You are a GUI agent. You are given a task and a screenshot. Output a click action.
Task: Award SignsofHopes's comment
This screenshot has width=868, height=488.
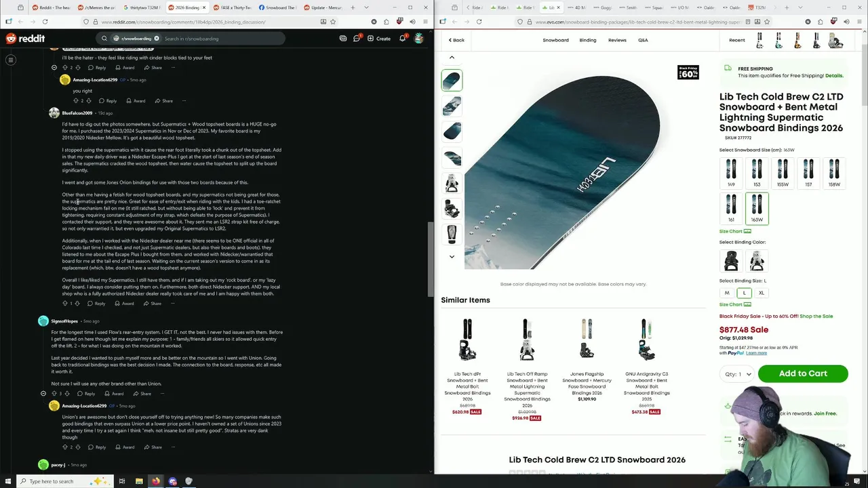click(x=114, y=394)
